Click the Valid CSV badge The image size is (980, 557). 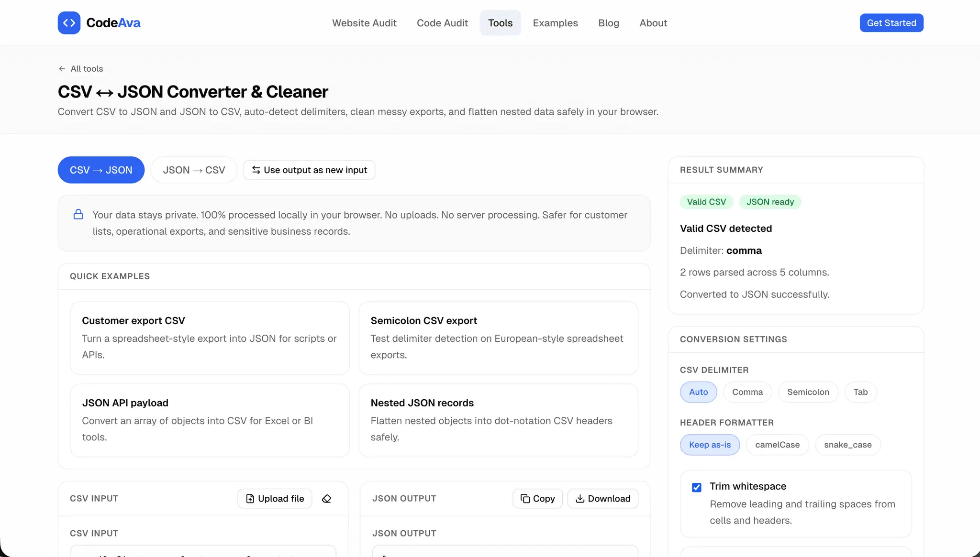click(706, 202)
